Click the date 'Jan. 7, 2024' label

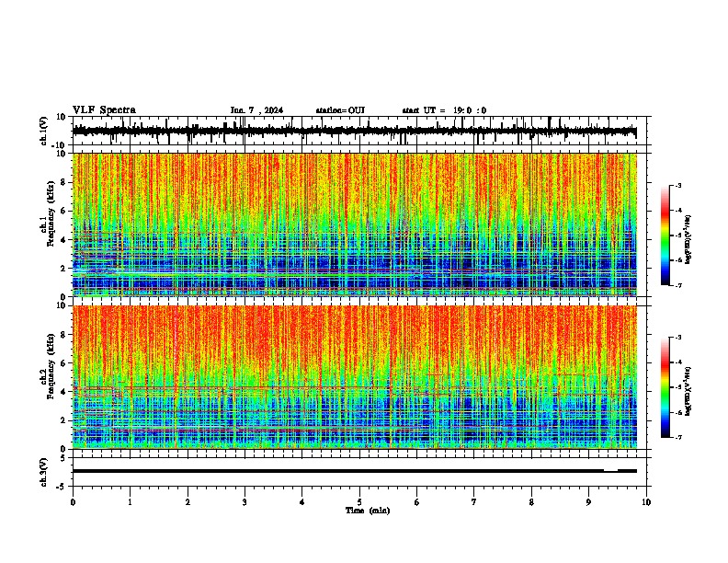tap(256, 110)
